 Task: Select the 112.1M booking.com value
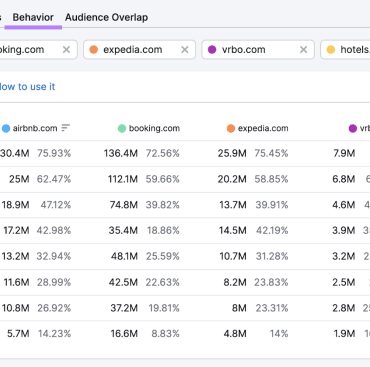tap(123, 179)
